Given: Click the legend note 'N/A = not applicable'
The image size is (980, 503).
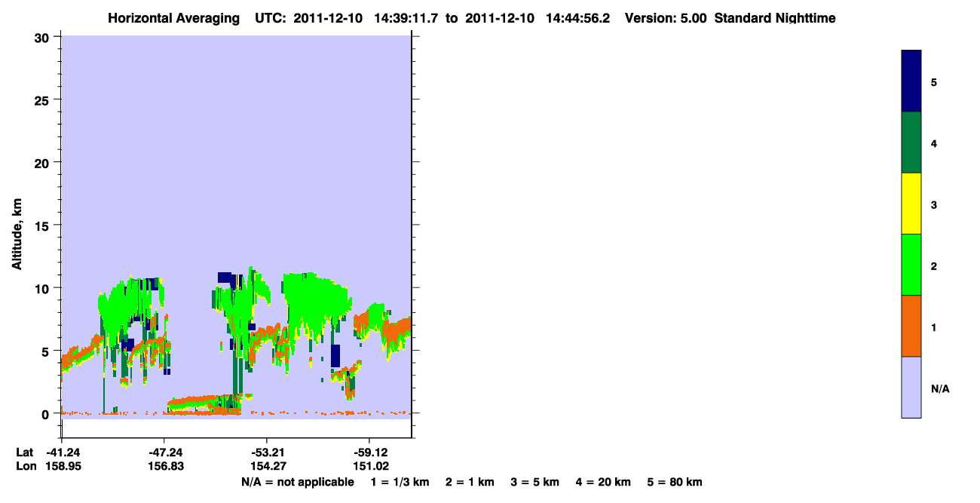Looking at the screenshot, I should pyautogui.click(x=297, y=482).
